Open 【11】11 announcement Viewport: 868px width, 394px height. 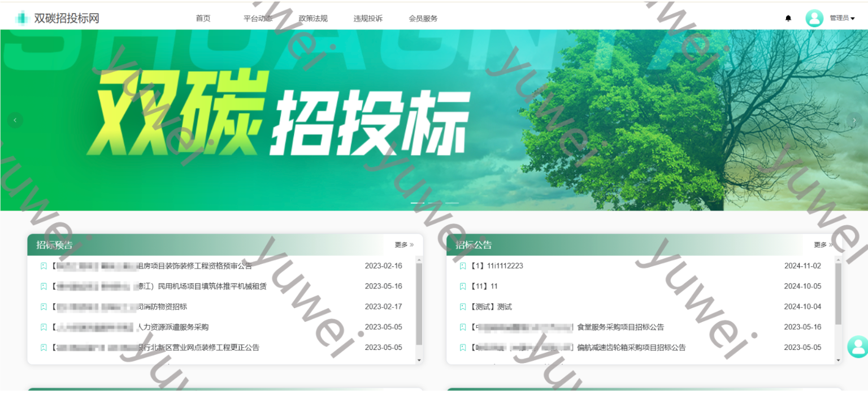click(484, 286)
